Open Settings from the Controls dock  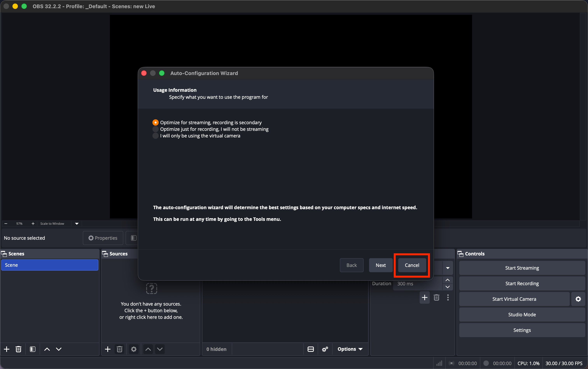(x=522, y=330)
